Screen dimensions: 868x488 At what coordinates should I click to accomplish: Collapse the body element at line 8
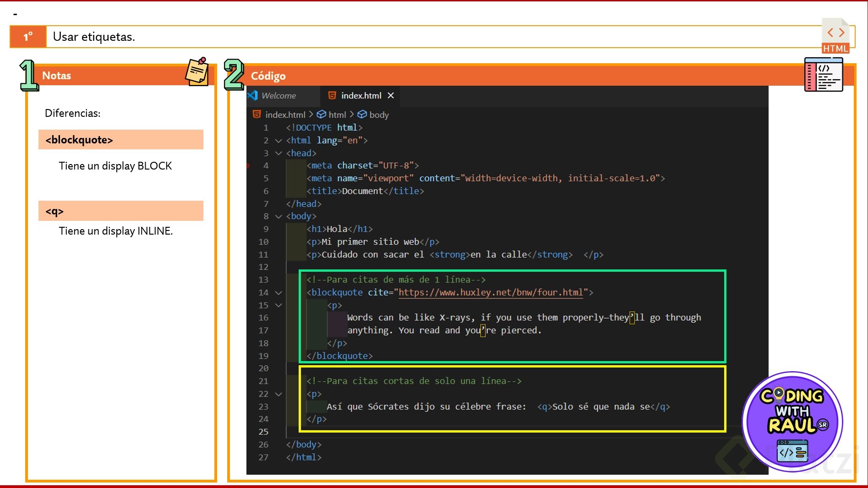coord(278,216)
